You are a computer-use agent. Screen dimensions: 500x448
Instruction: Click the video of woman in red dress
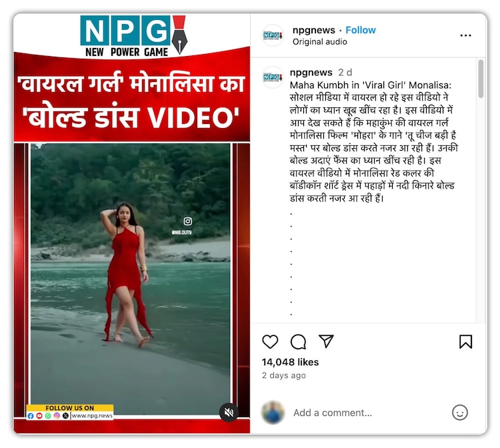click(130, 279)
